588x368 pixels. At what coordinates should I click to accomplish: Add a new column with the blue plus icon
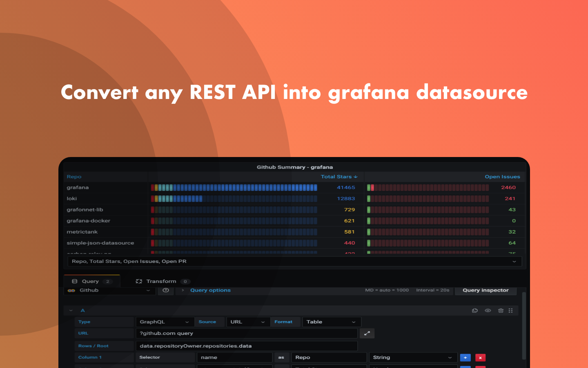pyautogui.click(x=465, y=357)
